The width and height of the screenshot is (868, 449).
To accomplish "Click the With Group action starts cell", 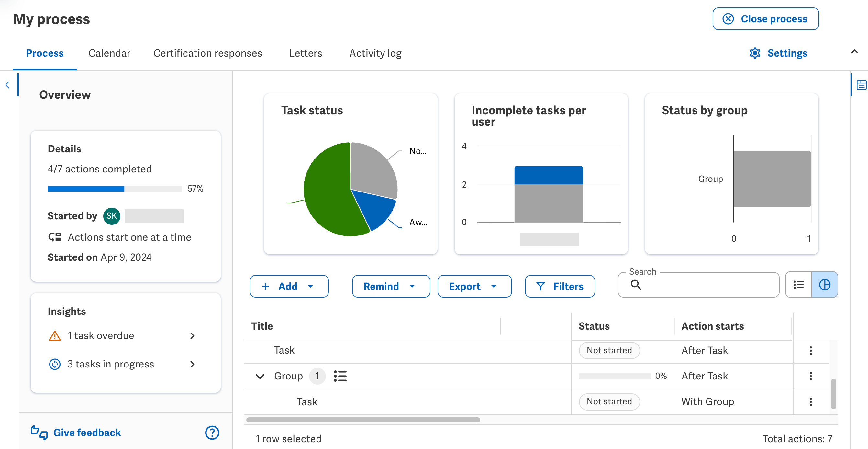I will tap(707, 402).
